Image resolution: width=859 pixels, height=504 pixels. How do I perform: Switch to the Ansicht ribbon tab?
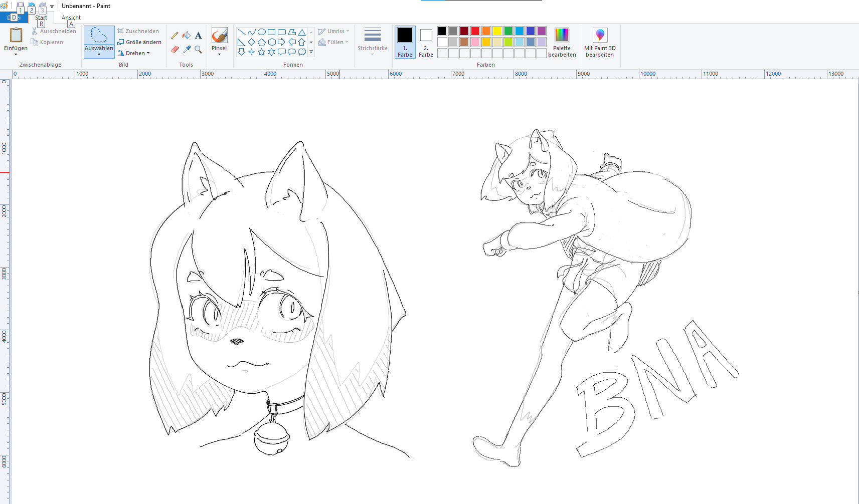(71, 18)
